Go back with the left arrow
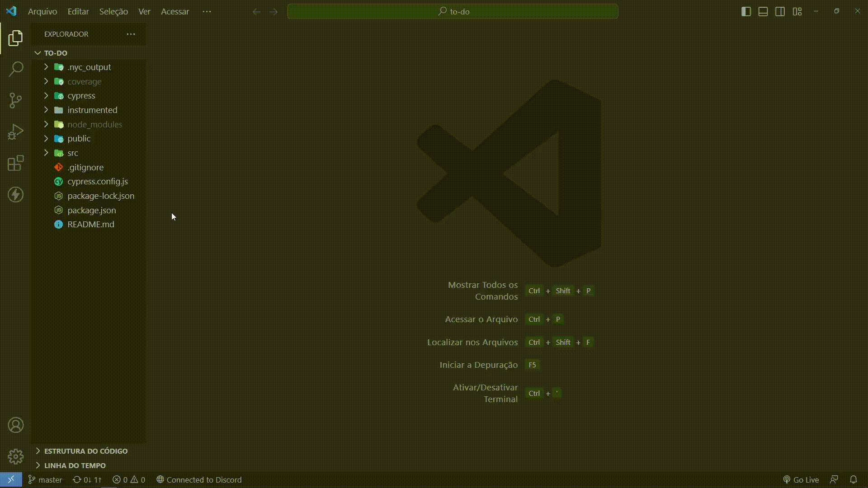 pyautogui.click(x=256, y=12)
